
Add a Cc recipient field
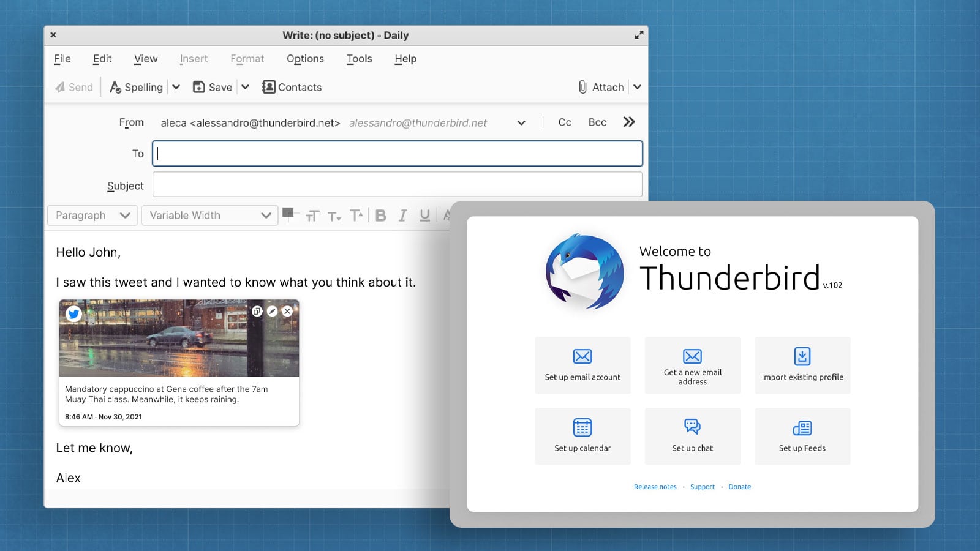[563, 122]
